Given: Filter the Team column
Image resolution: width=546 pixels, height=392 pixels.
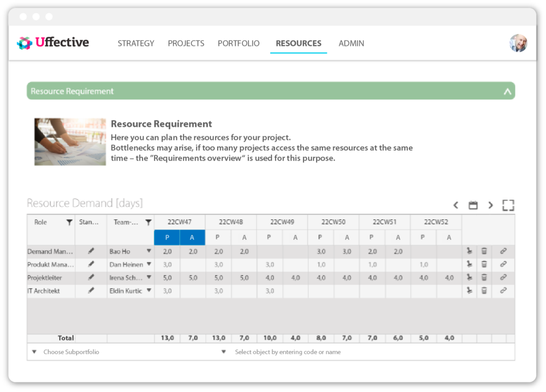Looking at the screenshot, I should 148,222.
